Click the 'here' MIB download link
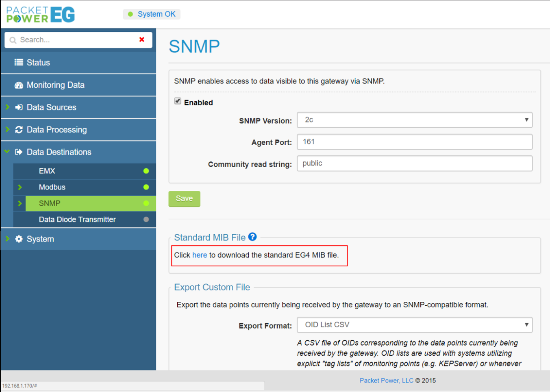550x392 pixels. 200,255
